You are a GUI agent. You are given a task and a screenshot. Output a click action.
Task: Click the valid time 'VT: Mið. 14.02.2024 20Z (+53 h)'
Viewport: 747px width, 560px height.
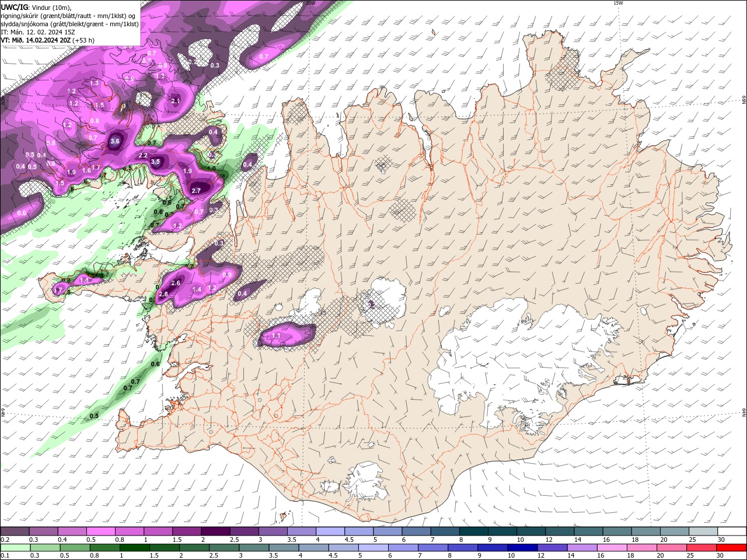coord(47,40)
